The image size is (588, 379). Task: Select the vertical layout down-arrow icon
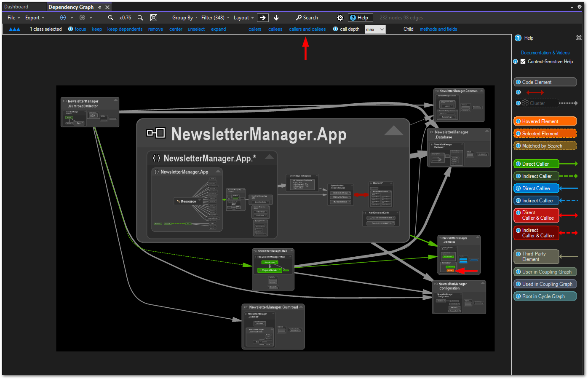(x=276, y=18)
